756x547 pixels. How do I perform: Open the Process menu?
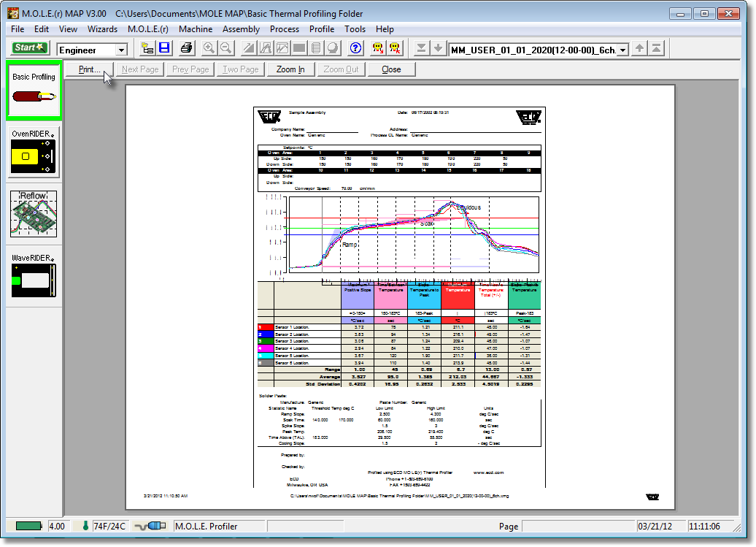(285, 29)
